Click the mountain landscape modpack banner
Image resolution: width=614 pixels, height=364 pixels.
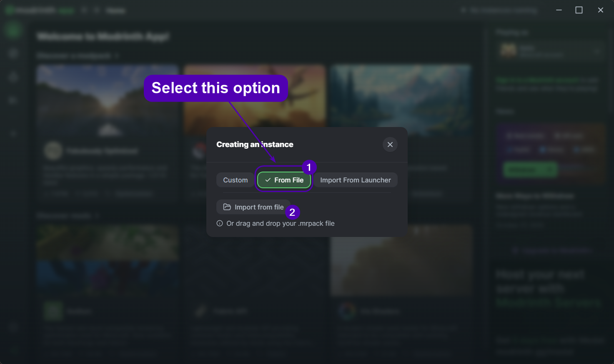point(401,96)
